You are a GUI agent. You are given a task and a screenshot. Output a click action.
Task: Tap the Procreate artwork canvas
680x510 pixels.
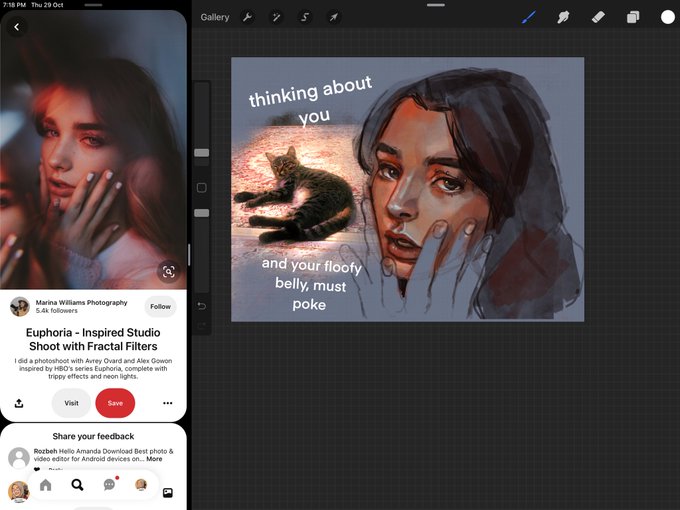[408, 189]
